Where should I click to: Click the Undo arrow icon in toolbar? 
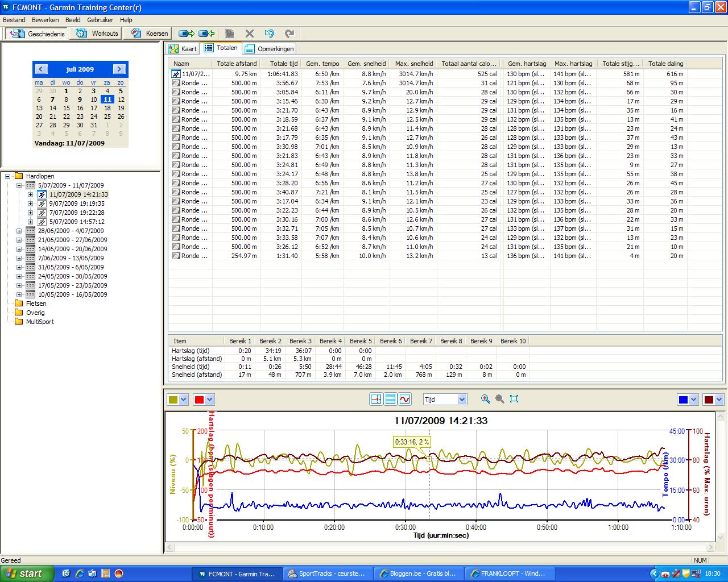270,34
